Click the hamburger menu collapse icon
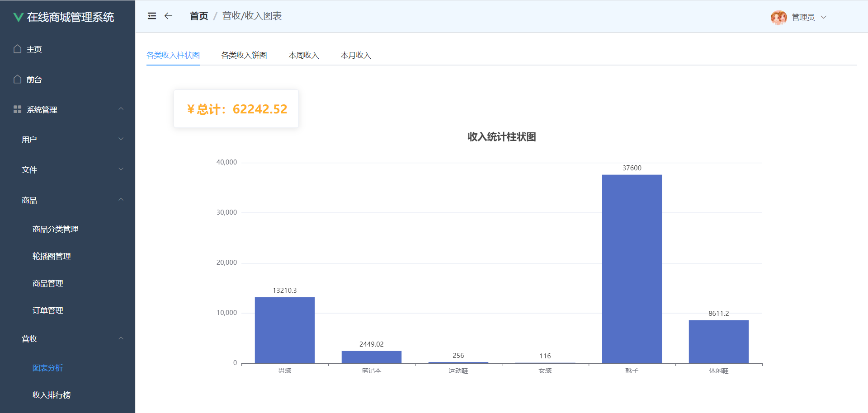Viewport: 868px width, 413px height. pyautogui.click(x=152, y=16)
